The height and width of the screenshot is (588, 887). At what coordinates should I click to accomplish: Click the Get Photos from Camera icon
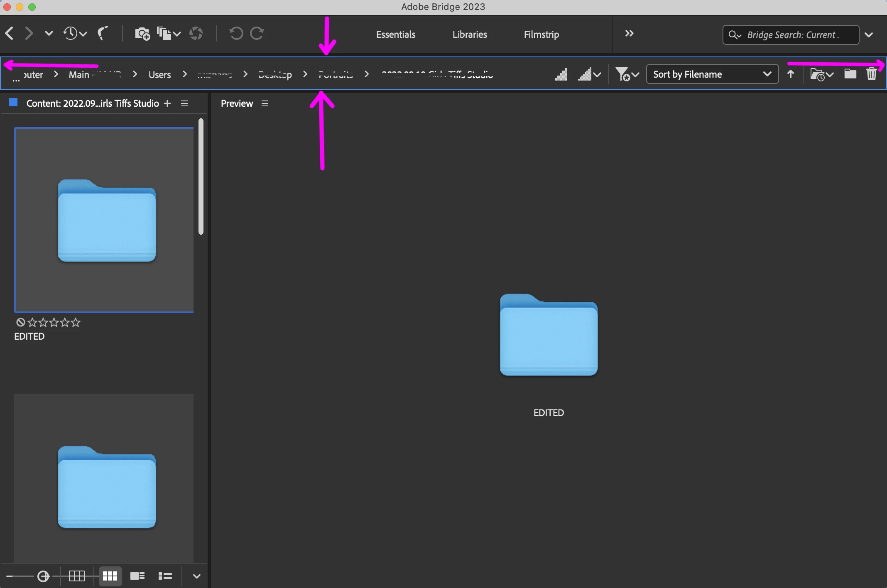(x=142, y=34)
